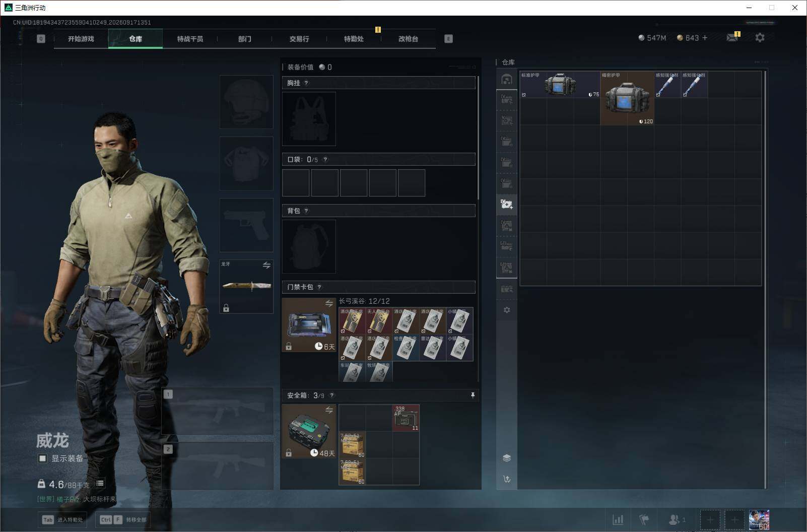
Task: Select the keycard case with 6天 timer
Action: (x=309, y=324)
